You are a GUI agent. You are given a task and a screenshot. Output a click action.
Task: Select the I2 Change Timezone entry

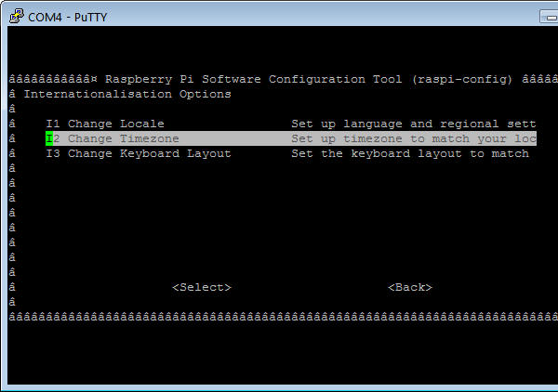pyautogui.click(x=291, y=138)
